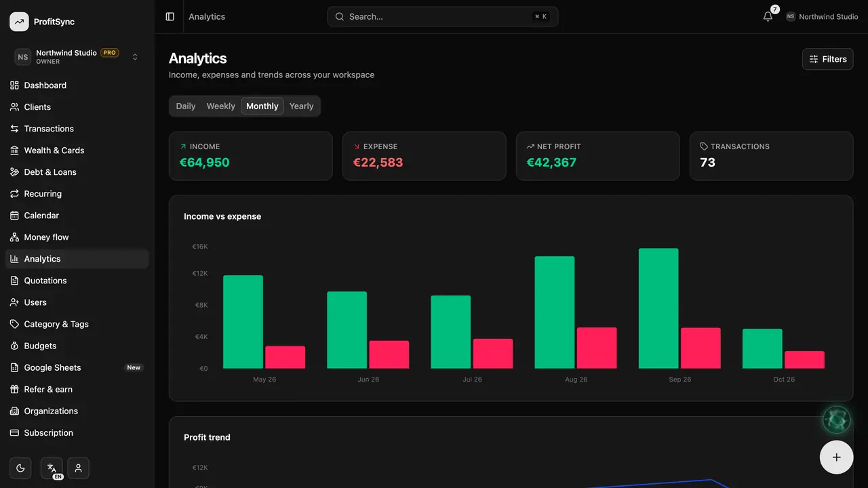This screenshot has height=488, width=868.
Task: Click the Analytics breadcrumb in header
Action: (207, 17)
